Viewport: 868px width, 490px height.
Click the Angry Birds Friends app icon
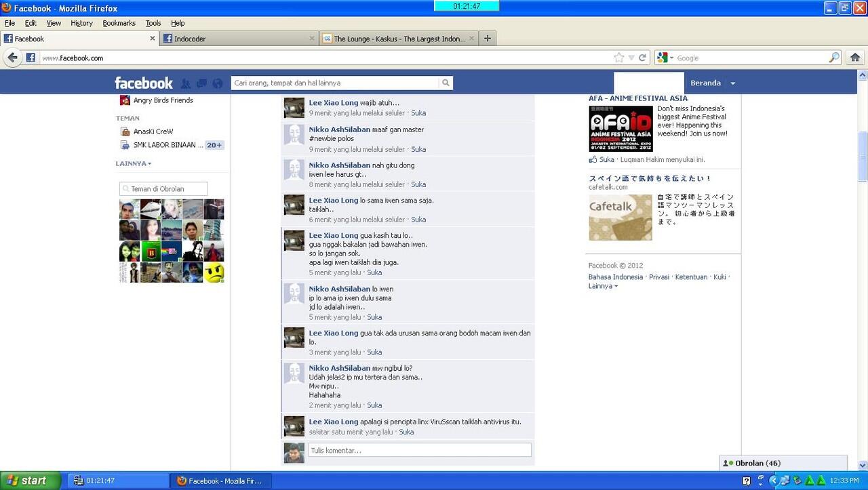(x=125, y=100)
